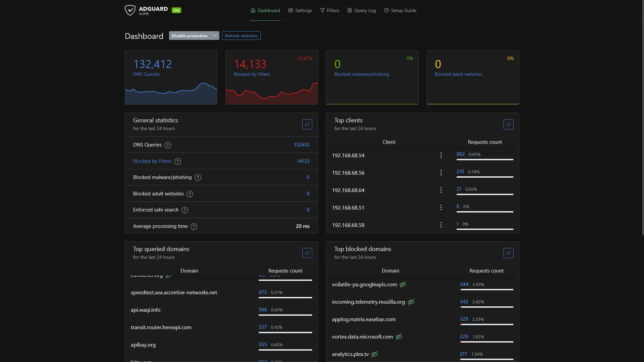Open the Filters menu

(x=329, y=10)
